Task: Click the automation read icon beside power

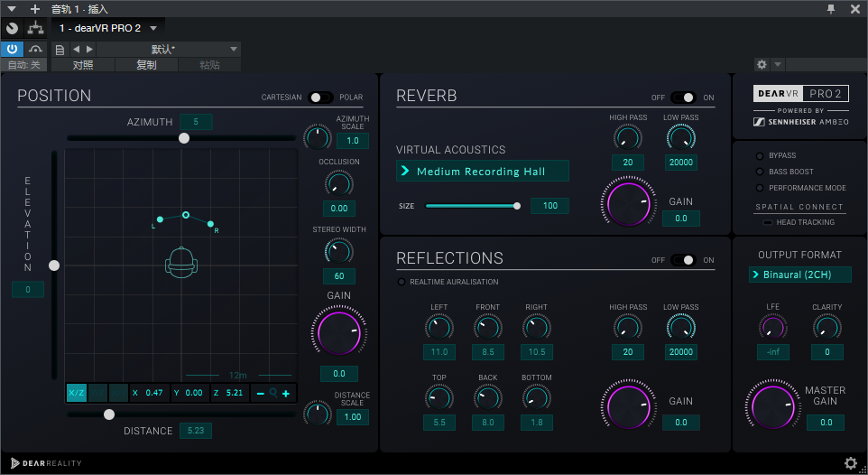Action: (36, 49)
